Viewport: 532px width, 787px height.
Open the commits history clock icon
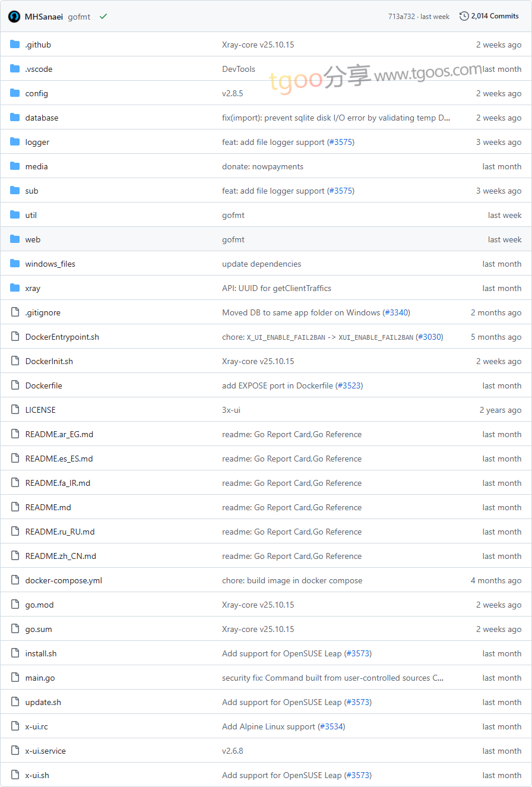pos(464,16)
